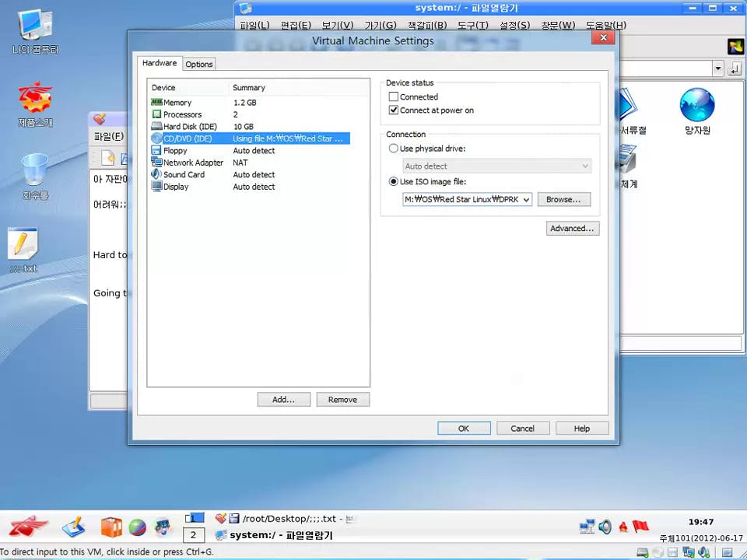Select the Network Adapter device
This screenshot has height=560, width=747.
click(193, 163)
